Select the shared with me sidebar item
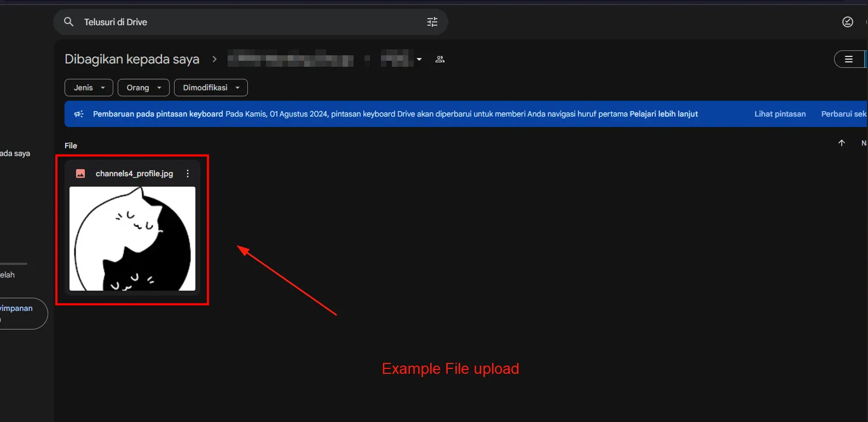868x422 pixels. (15, 153)
